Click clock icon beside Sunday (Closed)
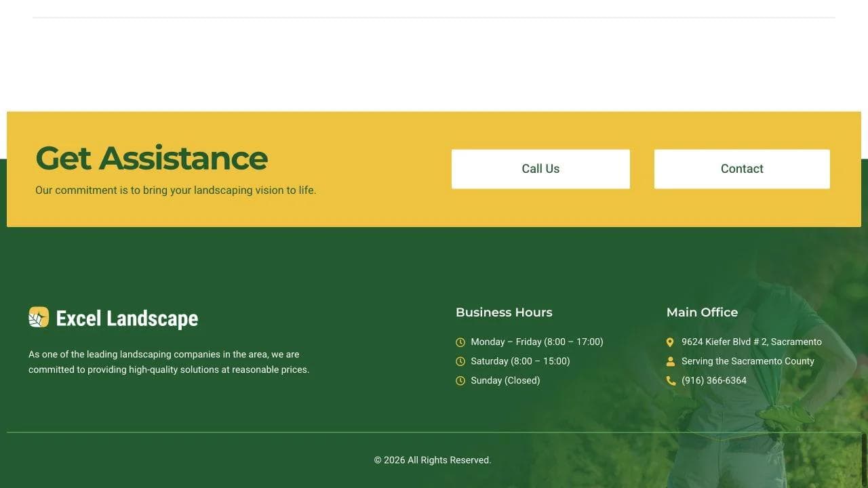Image resolution: width=868 pixels, height=488 pixels. 460,381
